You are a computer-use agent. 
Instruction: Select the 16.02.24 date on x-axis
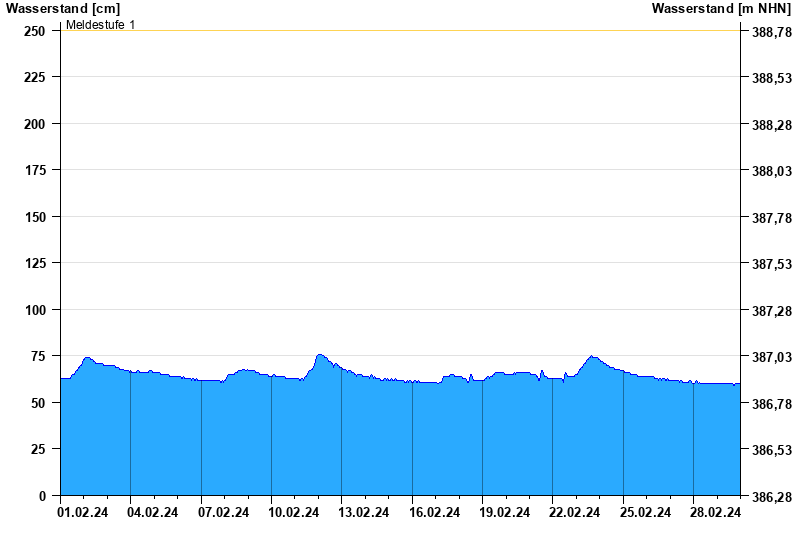[435, 513]
